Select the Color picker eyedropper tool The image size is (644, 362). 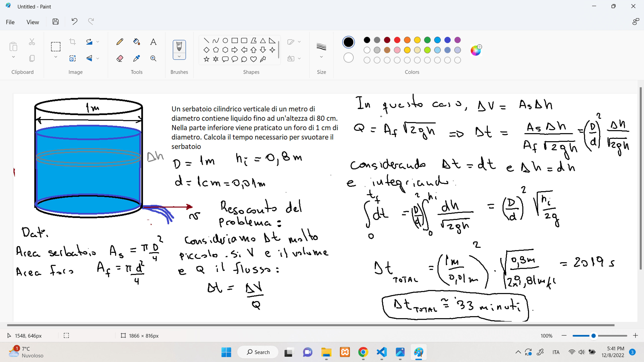137,58
